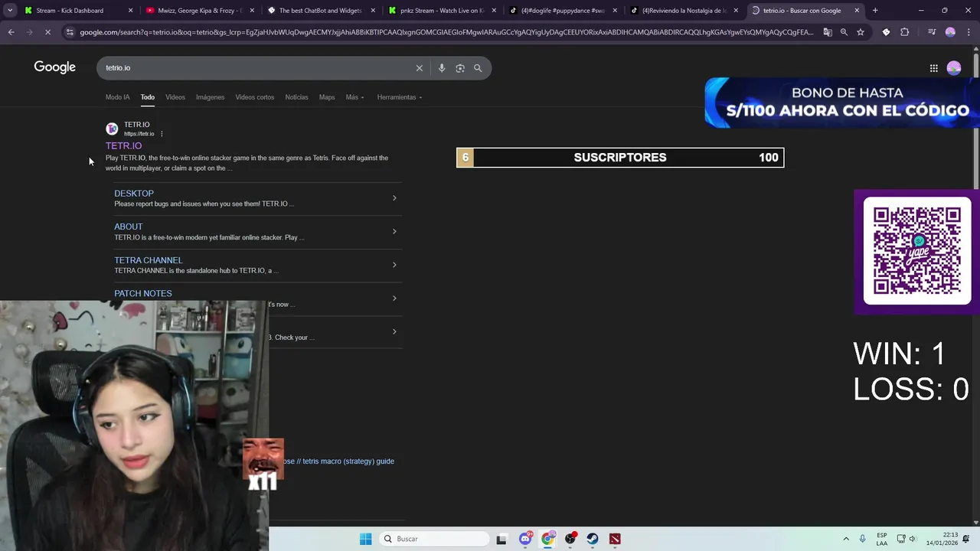Expand the PATCH NOTES sitelink chevron
980x551 pixels.
coord(394,298)
